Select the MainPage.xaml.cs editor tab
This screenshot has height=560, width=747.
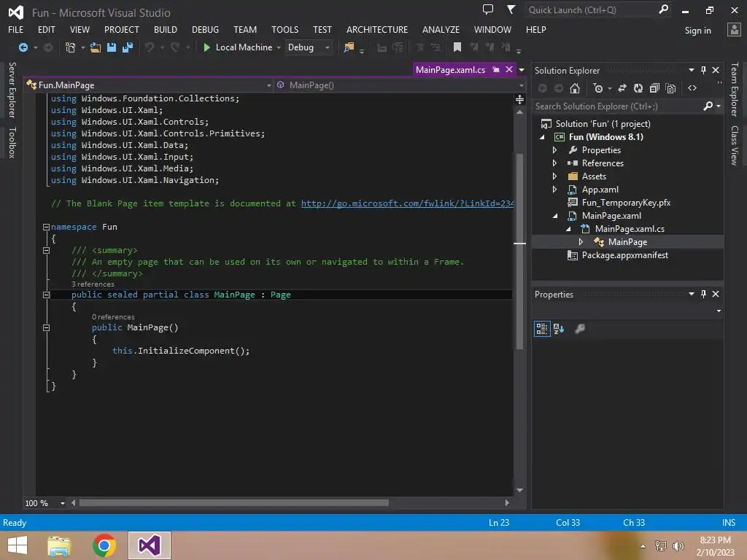pyautogui.click(x=450, y=69)
